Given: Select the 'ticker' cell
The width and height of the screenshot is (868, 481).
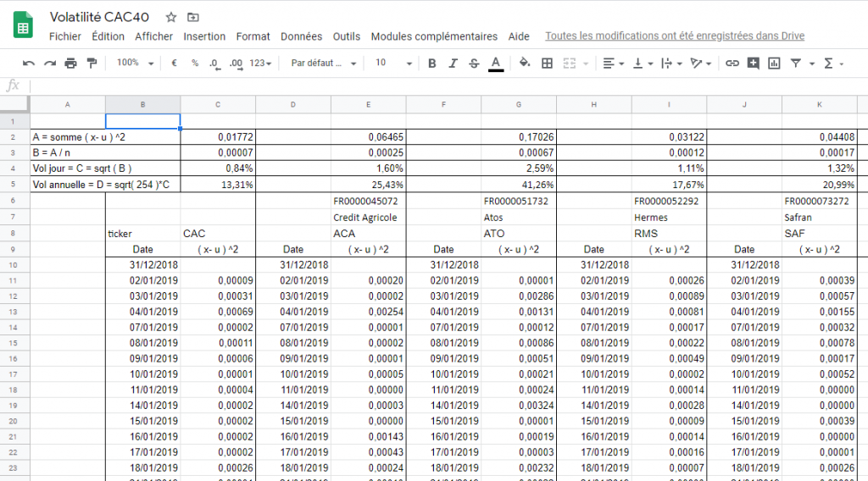Looking at the screenshot, I should pos(142,234).
